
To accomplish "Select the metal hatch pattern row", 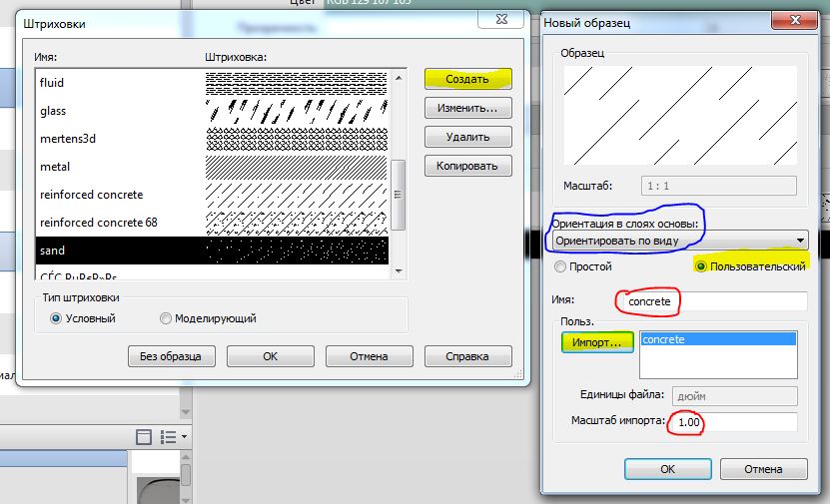I will 212,167.
